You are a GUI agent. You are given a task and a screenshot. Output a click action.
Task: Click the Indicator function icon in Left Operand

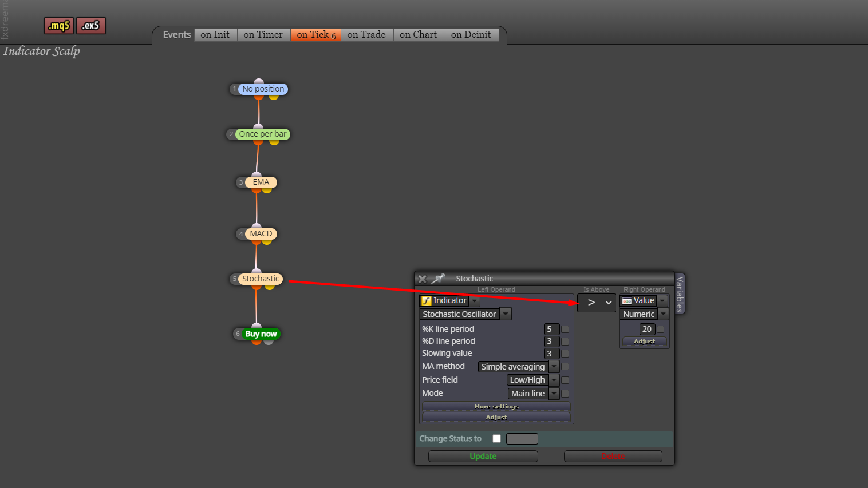427,301
